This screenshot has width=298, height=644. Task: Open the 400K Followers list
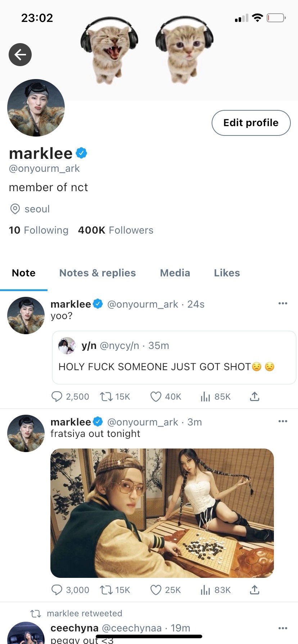point(116,230)
